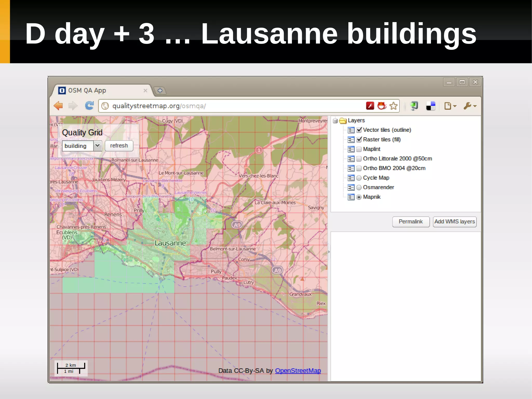Open a new tab with plus button
This screenshot has height=399, width=532.
click(160, 90)
